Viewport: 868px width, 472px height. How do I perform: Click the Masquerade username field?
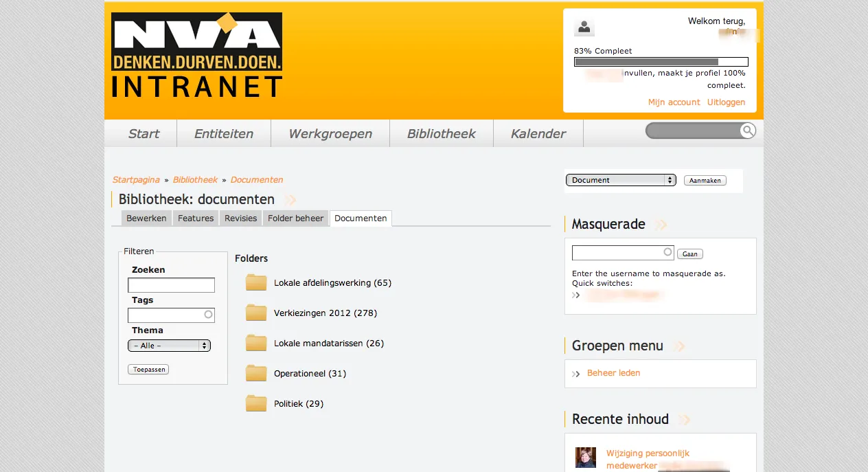click(x=623, y=253)
